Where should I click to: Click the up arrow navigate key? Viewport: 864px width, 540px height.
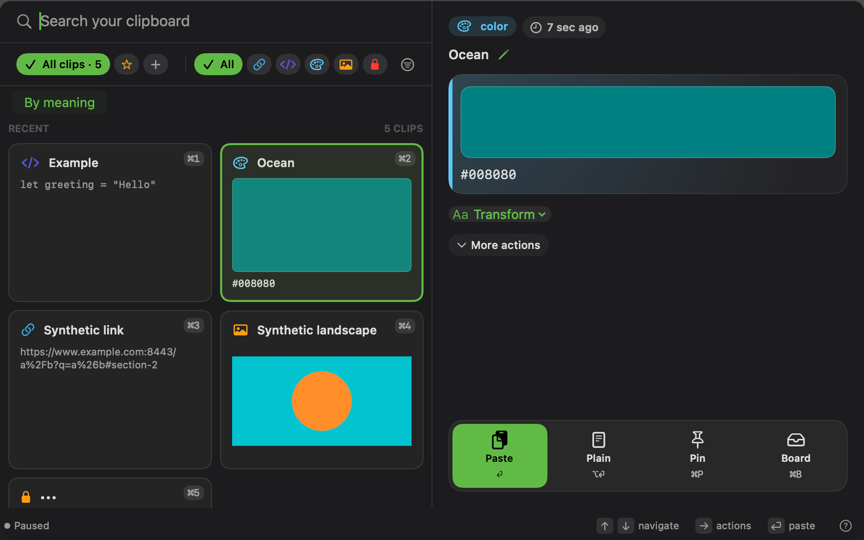(604, 526)
